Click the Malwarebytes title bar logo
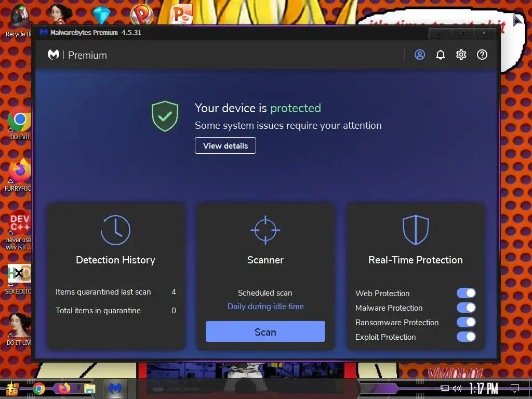532x399 pixels. tap(44, 33)
